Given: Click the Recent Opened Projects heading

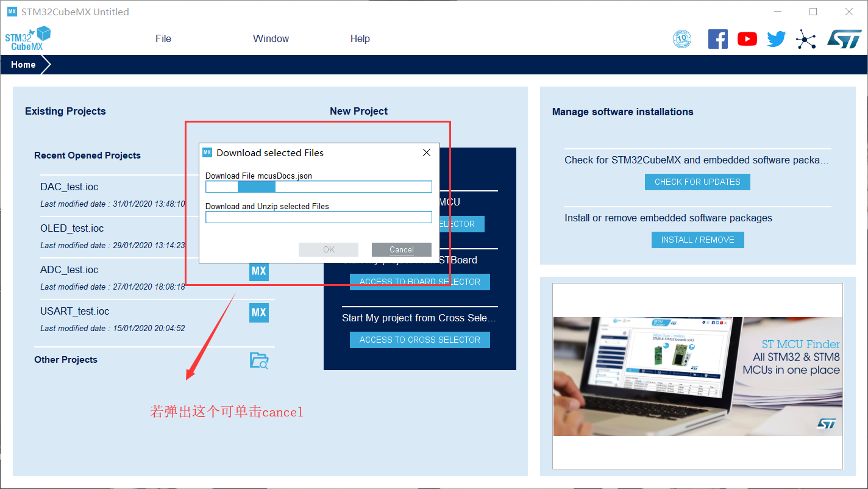Looking at the screenshot, I should [87, 155].
